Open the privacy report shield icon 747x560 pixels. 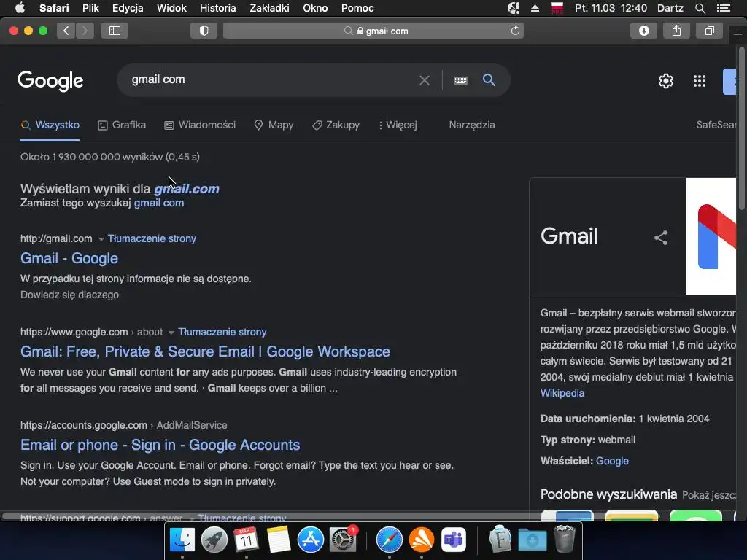(x=204, y=31)
